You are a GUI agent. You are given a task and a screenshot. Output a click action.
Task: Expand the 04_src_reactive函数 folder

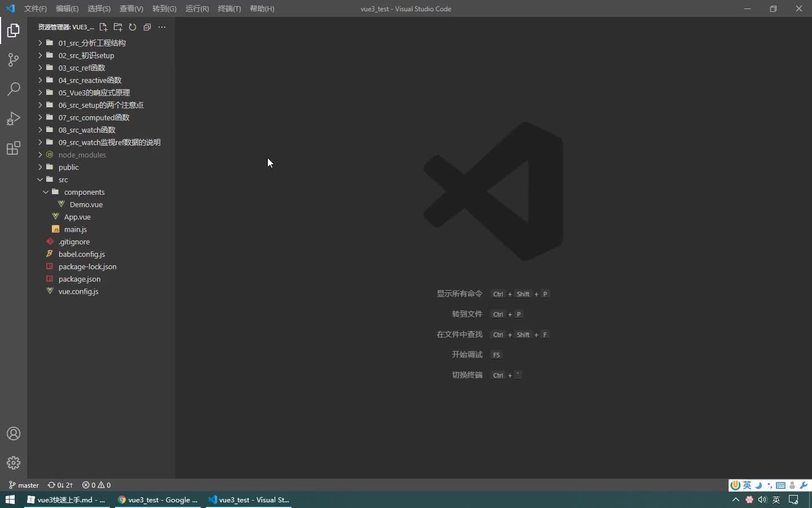point(90,80)
